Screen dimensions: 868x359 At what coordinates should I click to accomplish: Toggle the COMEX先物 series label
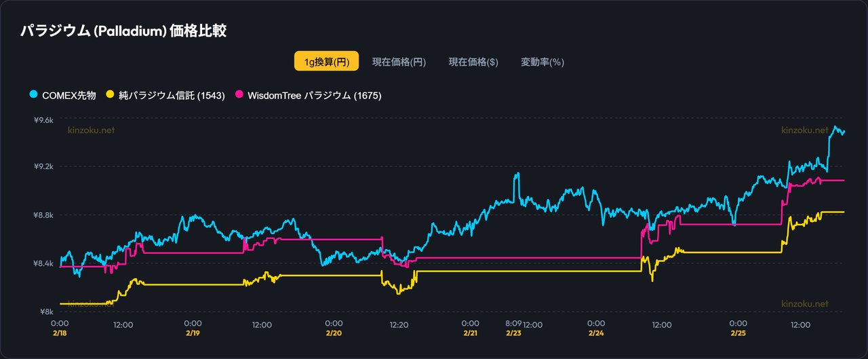[x=69, y=96]
